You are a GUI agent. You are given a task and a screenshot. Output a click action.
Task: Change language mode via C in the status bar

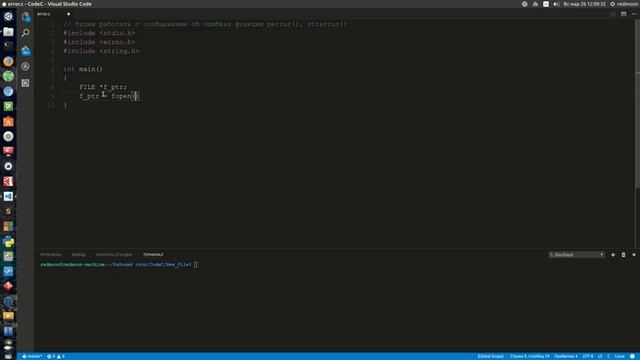point(608,356)
